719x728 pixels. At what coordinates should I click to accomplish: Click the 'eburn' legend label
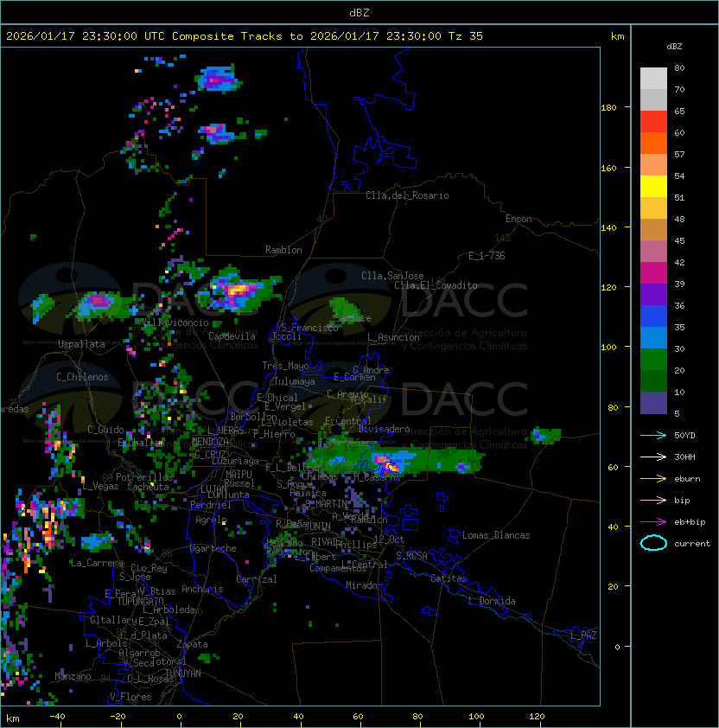click(687, 479)
